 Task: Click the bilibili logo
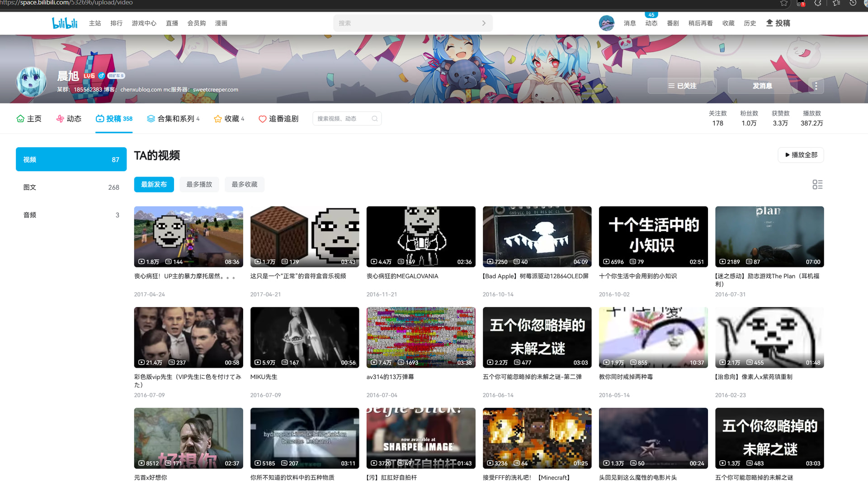[65, 23]
